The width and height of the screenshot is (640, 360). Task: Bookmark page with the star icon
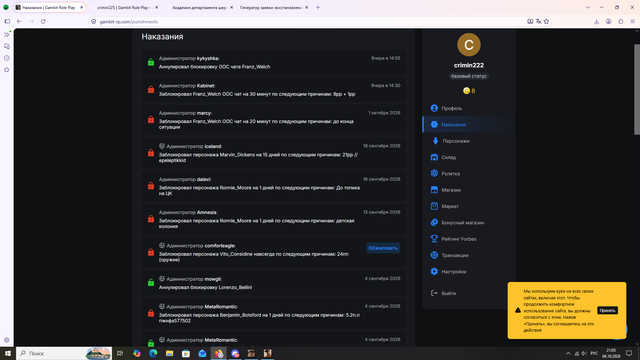(x=547, y=22)
